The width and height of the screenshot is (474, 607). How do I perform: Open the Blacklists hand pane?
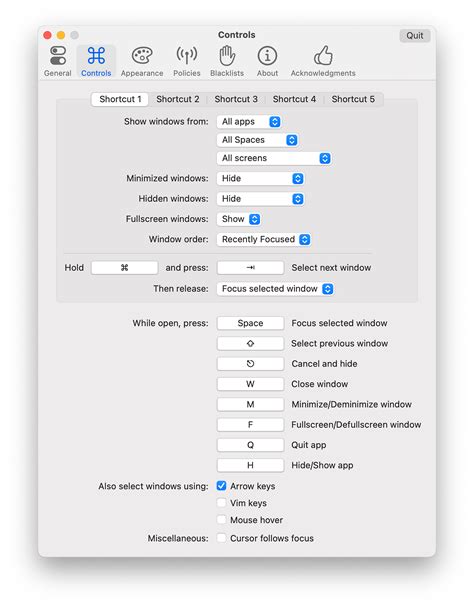(x=227, y=62)
